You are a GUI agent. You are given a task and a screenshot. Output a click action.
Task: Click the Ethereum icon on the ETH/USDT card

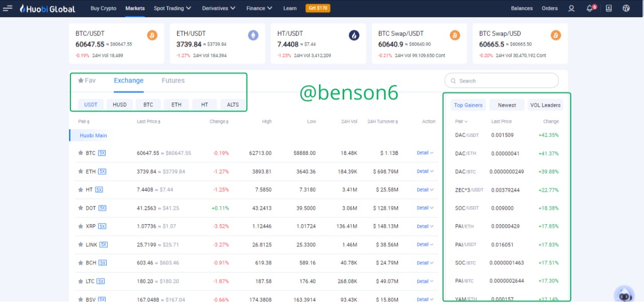253,35
